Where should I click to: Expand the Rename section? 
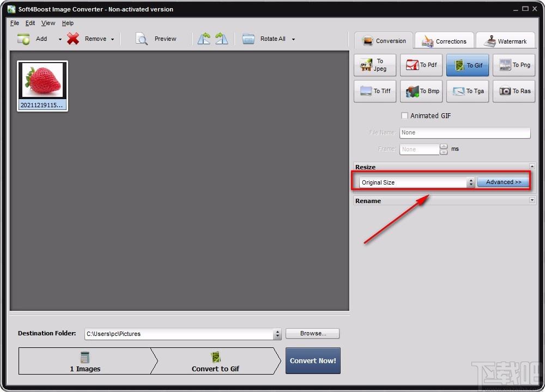tap(532, 200)
